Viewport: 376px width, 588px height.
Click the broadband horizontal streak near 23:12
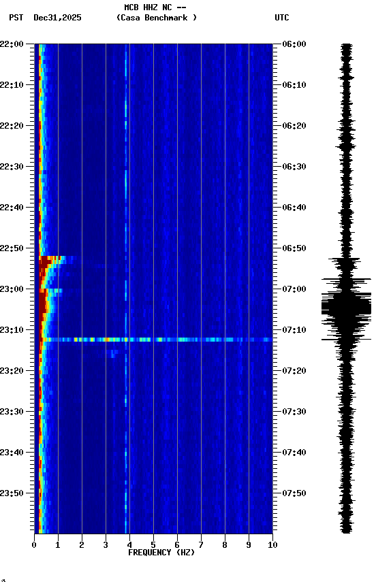[x=157, y=340]
